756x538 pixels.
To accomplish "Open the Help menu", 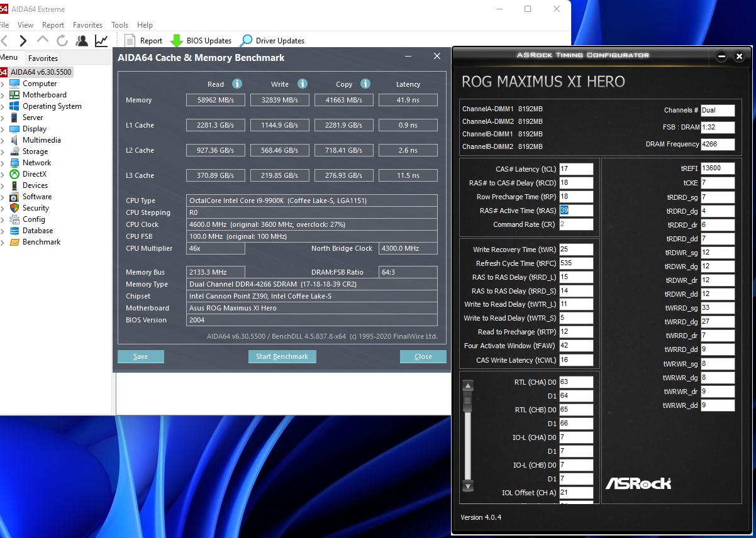I will [145, 25].
